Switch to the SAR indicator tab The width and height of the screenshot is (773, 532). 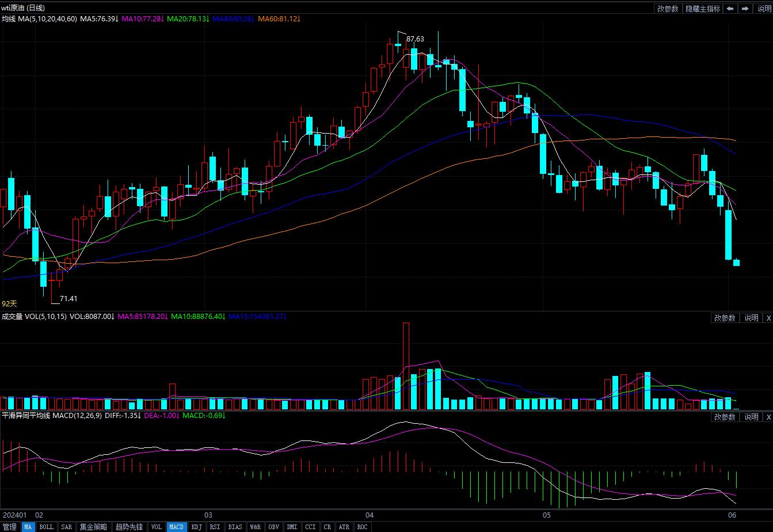67,527
